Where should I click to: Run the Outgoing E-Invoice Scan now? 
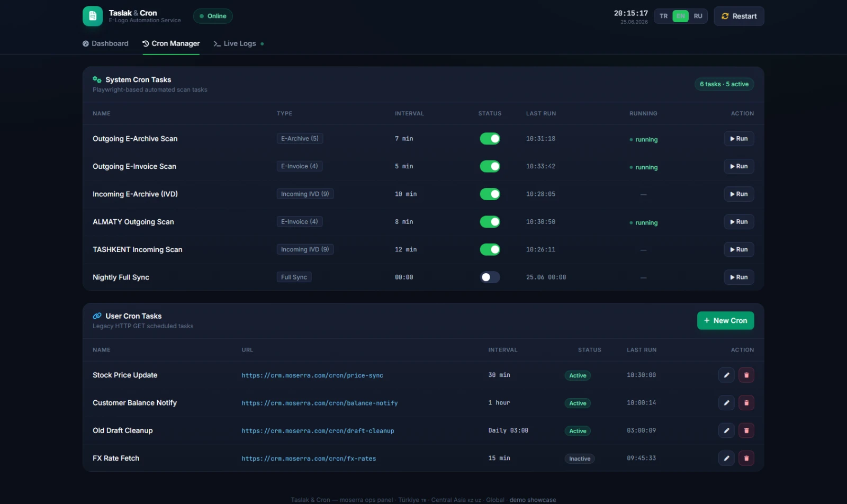tap(738, 166)
